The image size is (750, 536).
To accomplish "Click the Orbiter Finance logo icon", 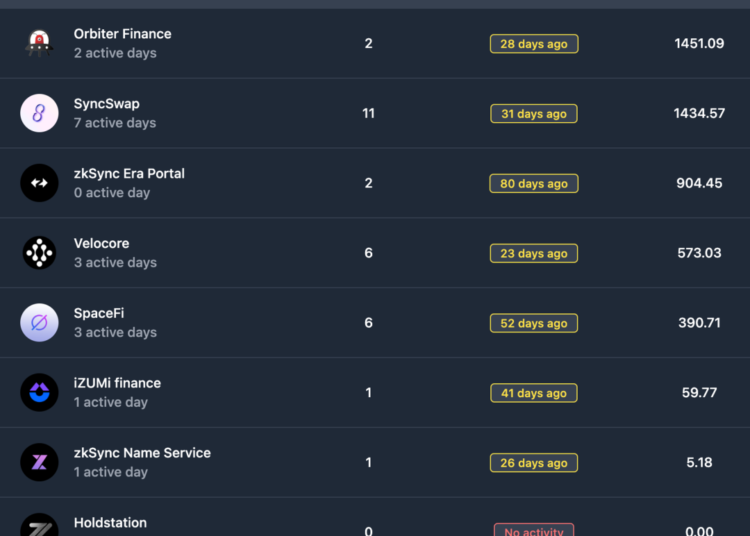I will (x=40, y=43).
